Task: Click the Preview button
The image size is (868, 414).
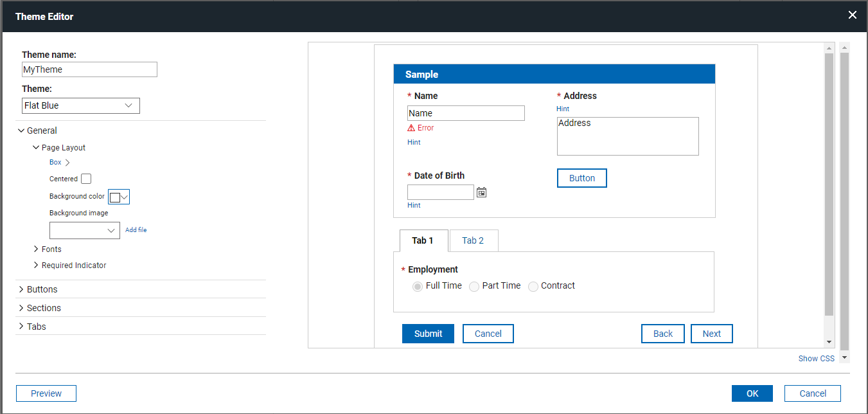Action: (x=46, y=393)
